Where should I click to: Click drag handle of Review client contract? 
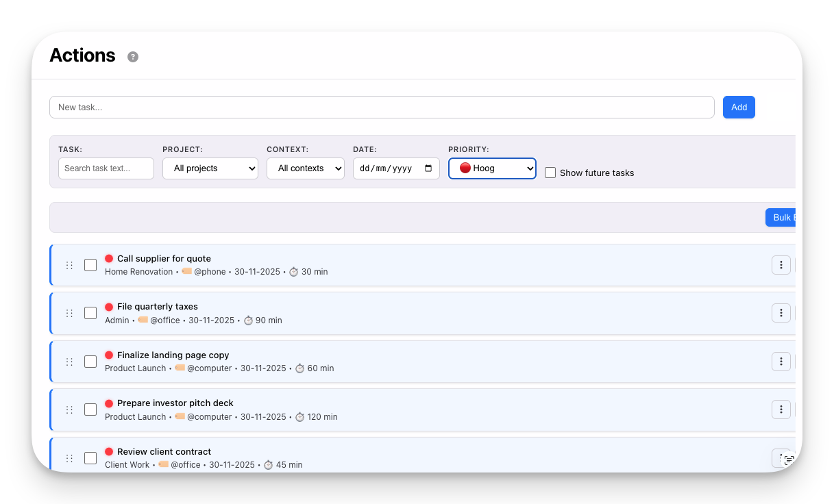[x=69, y=458]
